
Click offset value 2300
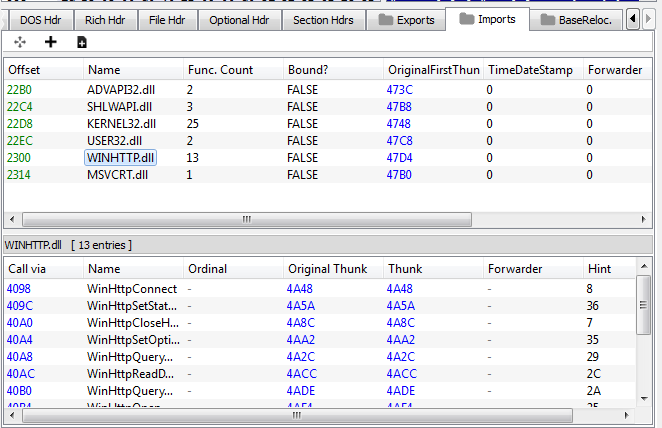click(19, 158)
